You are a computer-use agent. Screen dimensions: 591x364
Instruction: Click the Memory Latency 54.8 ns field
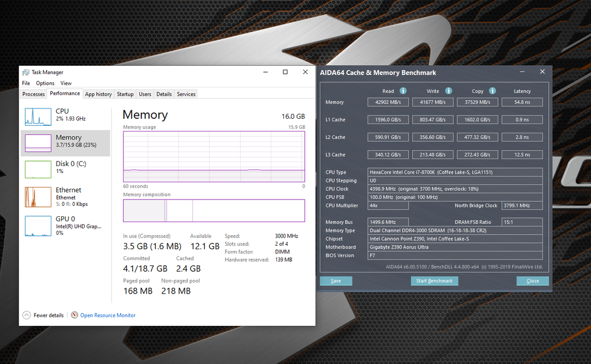522,102
